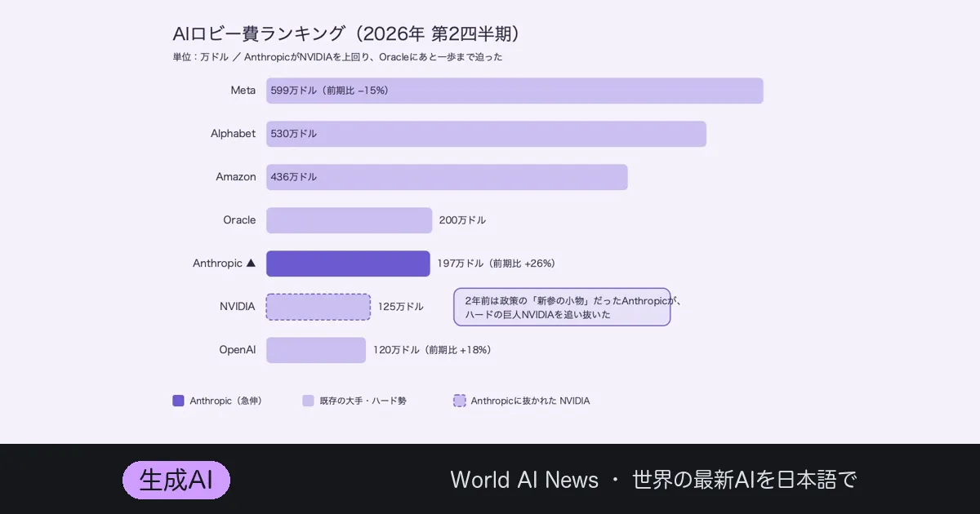
Task: Click the value label 120万ドル（前期比 +18%）
Action: [x=434, y=350]
